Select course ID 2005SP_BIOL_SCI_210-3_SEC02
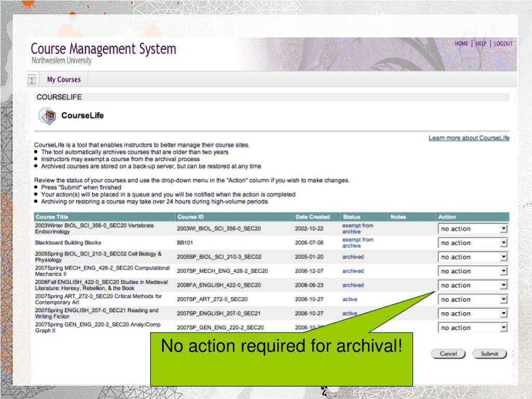The height and width of the screenshot is (399, 532). pos(219,257)
